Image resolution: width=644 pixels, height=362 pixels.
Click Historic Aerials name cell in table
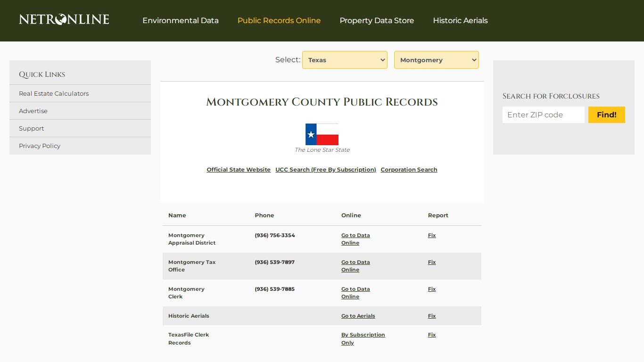coord(189,316)
